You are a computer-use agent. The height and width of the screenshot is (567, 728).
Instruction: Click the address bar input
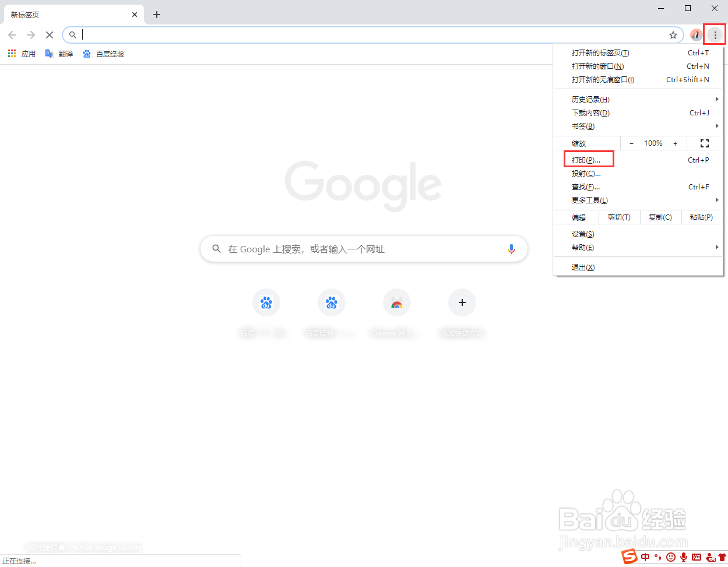[373, 35]
